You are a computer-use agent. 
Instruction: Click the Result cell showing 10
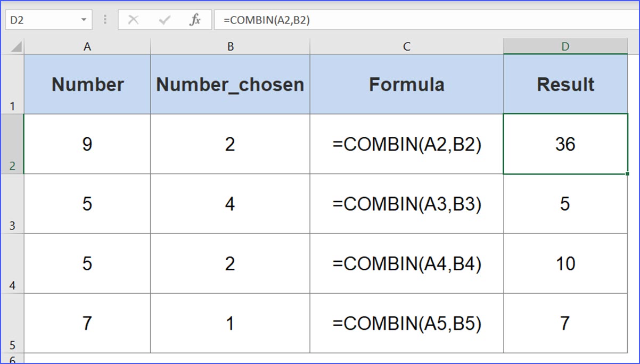coord(565,263)
